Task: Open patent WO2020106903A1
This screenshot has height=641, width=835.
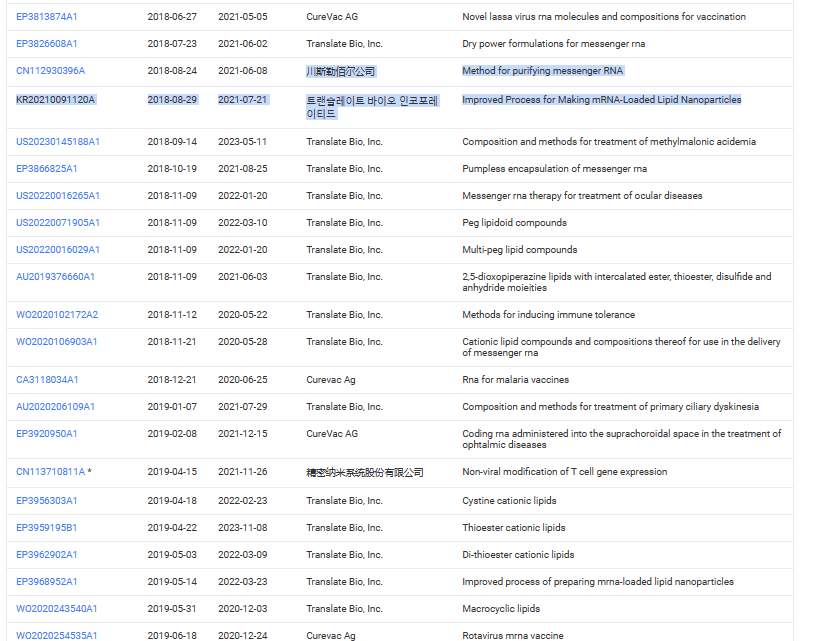Action: pos(56,342)
